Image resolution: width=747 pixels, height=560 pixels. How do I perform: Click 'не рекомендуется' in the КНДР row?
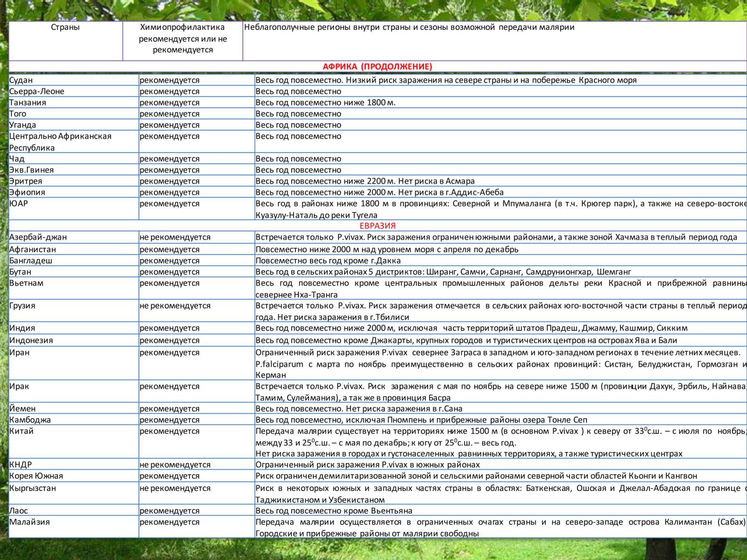[175, 465]
